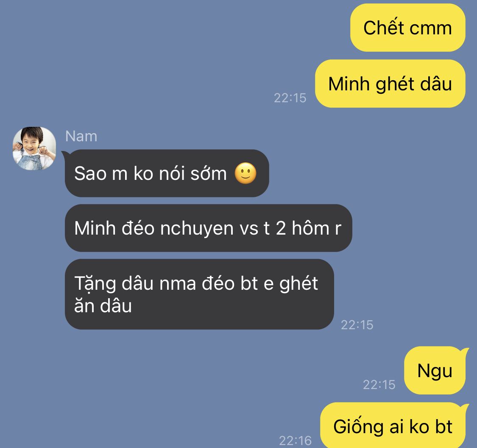Tap Nam's profile avatar
This screenshot has width=477, height=448.
(34, 148)
